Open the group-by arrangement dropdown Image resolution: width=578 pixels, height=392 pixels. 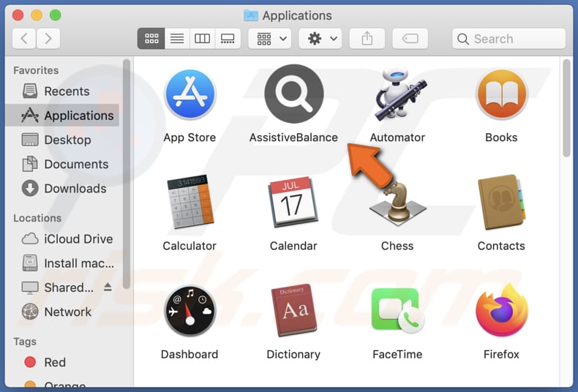[x=270, y=38]
